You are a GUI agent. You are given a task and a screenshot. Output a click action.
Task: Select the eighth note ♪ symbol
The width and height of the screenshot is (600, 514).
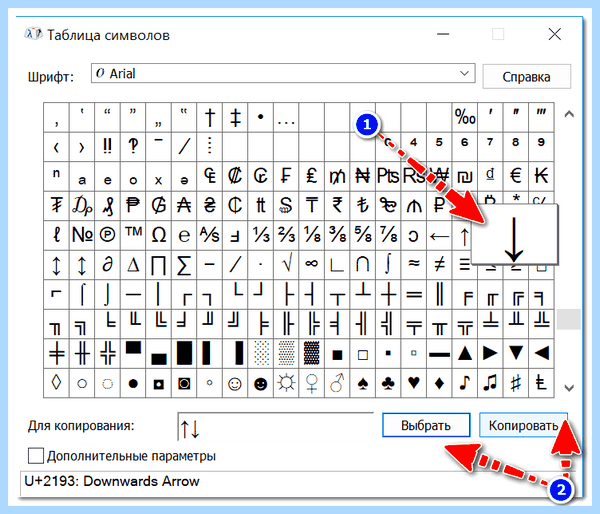(465, 383)
